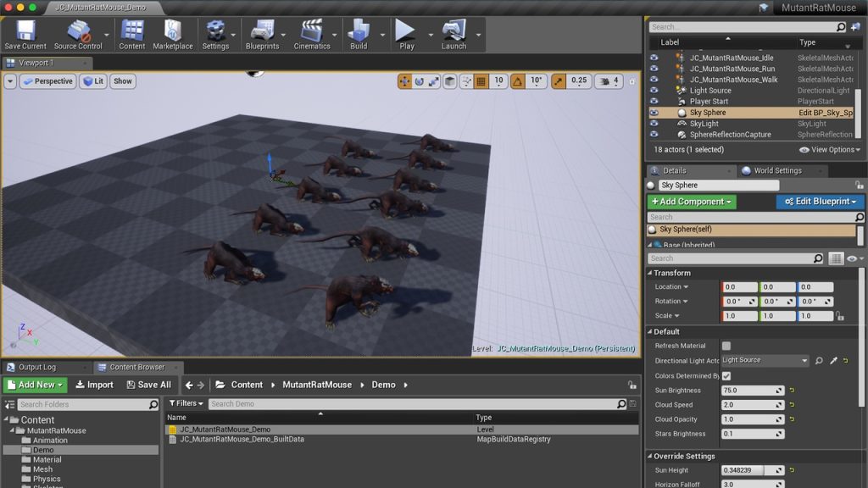Viewport: 868px width, 488px height.
Task: Click Add New in Content Browser
Action: pyautogui.click(x=35, y=385)
